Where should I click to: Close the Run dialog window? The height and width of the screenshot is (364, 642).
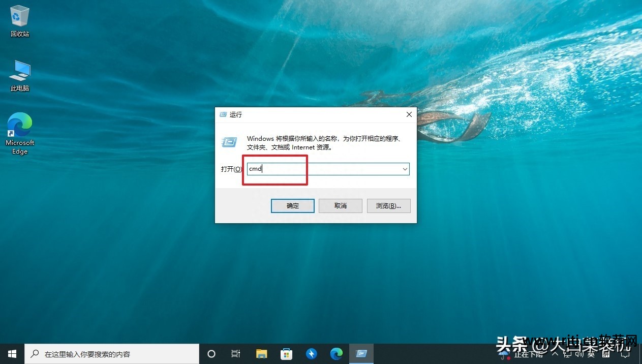click(409, 115)
